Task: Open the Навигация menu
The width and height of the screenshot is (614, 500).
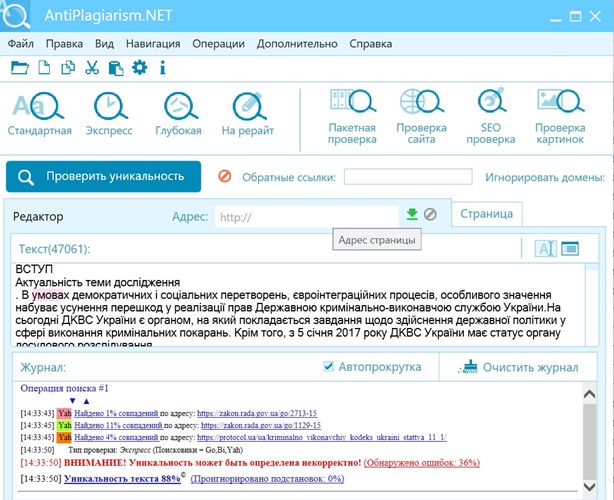Action: (153, 43)
